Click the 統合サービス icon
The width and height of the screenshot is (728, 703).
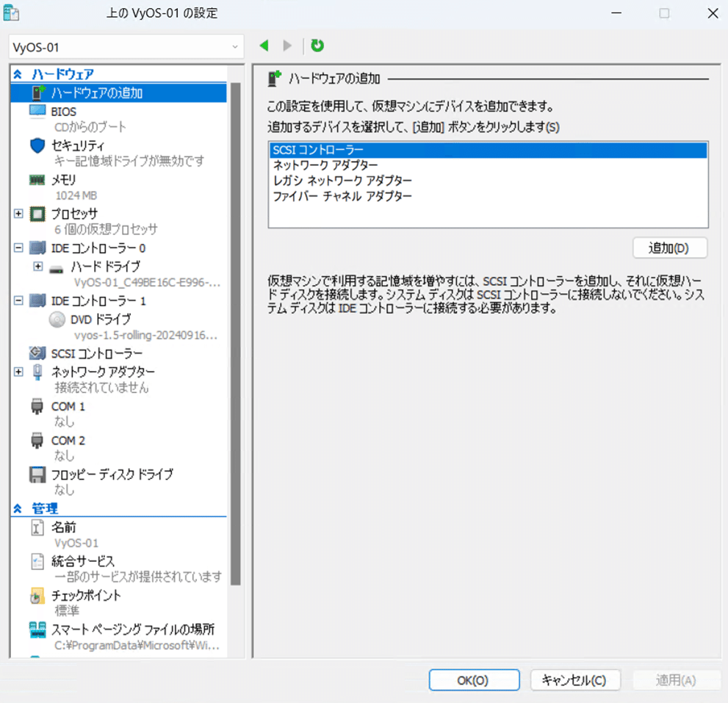click(x=37, y=561)
